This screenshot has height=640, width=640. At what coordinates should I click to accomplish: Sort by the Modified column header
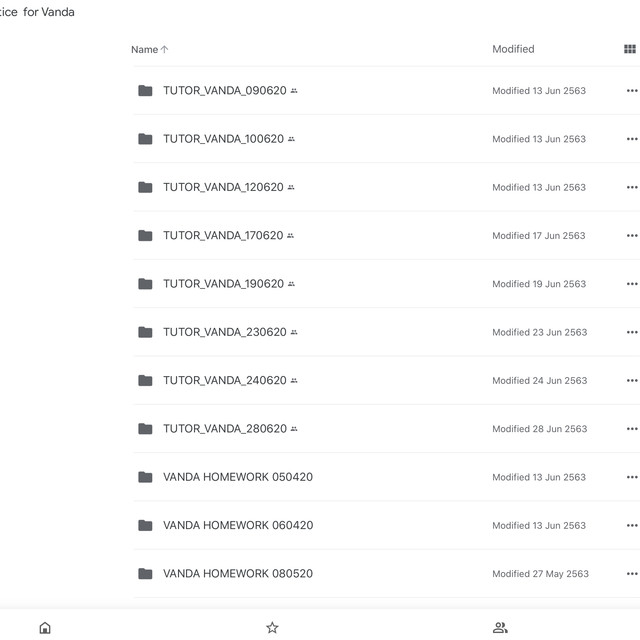click(513, 49)
